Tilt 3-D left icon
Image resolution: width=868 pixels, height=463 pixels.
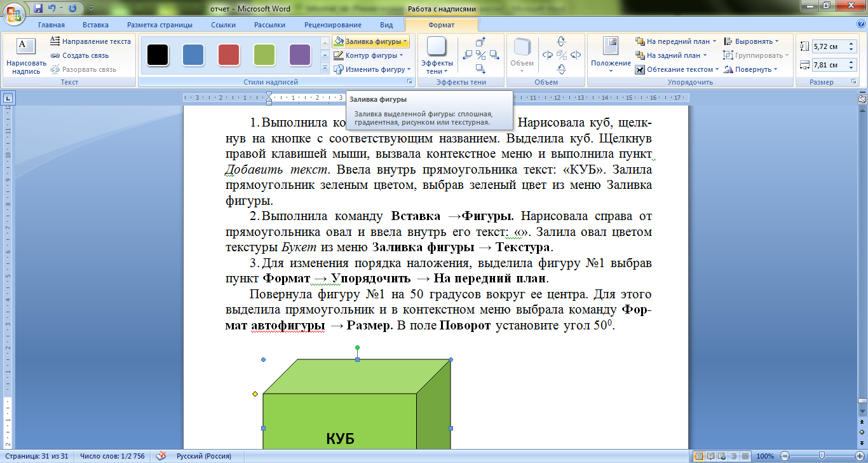pos(547,55)
